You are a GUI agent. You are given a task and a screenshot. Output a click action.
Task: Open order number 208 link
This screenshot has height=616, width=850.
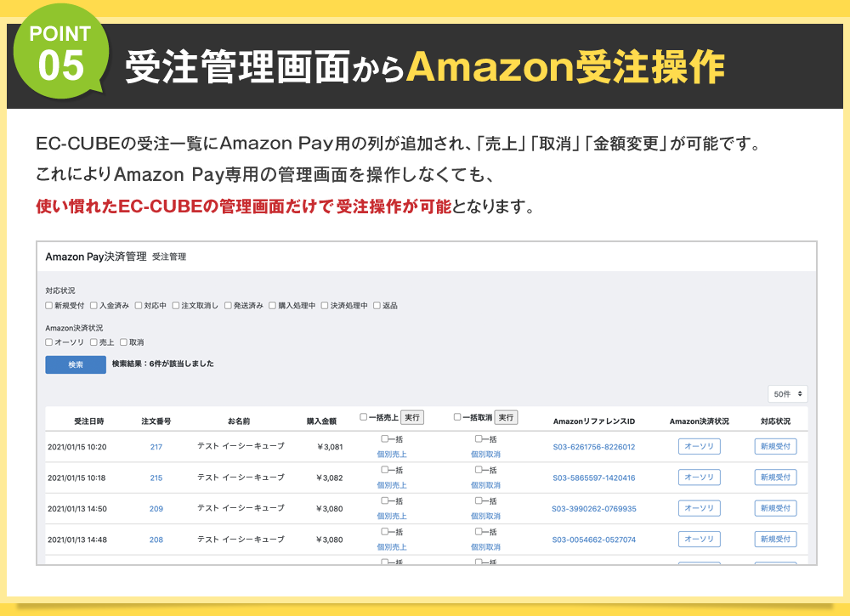156,540
